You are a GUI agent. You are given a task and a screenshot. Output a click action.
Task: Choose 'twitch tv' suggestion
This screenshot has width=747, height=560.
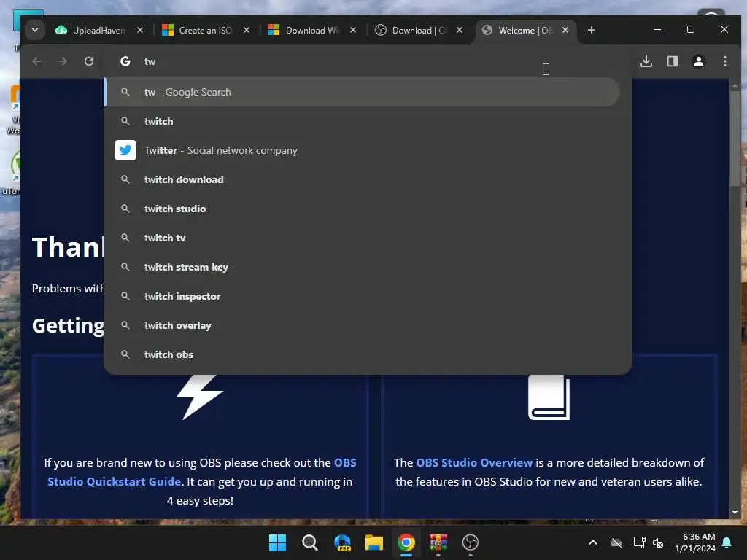pos(368,238)
